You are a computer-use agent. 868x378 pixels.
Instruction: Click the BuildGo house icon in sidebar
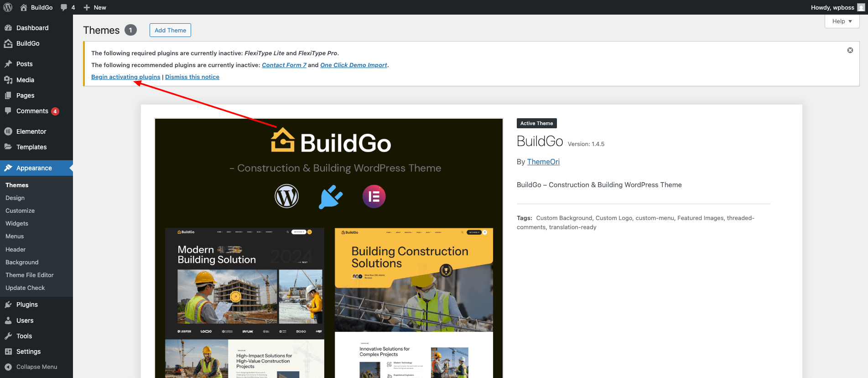point(8,43)
